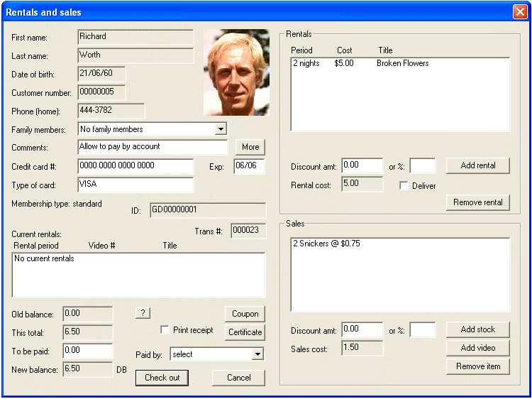Enable the Print receipt checkbox

(165, 330)
